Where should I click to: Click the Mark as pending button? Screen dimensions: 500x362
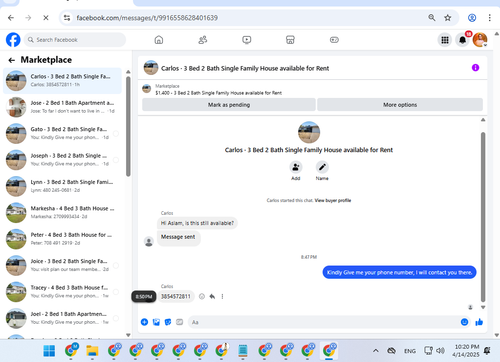229,105
